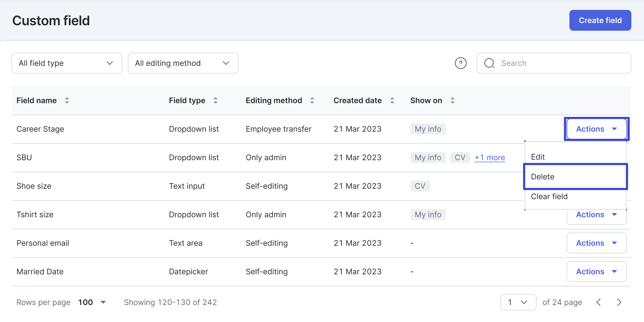Sort by Editing method column
This screenshot has width=644, height=322.
click(312, 100)
